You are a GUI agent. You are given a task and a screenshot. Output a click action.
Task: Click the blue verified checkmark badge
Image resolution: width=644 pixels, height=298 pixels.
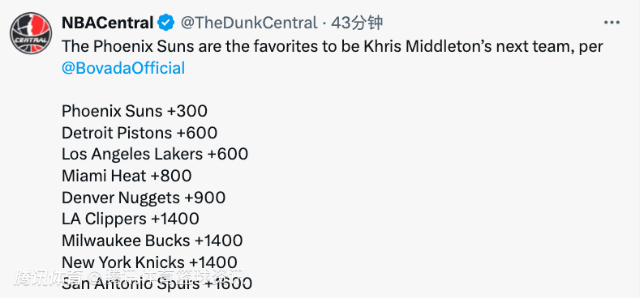[166, 23]
